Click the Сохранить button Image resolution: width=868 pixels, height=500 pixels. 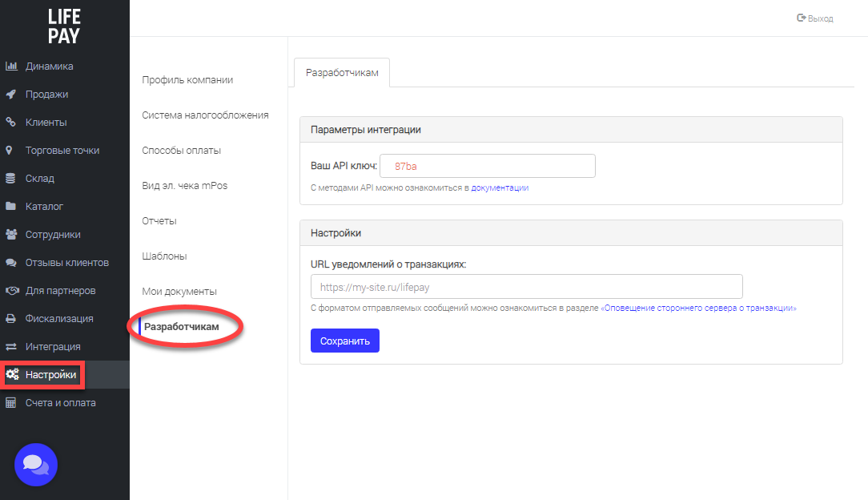click(345, 341)
